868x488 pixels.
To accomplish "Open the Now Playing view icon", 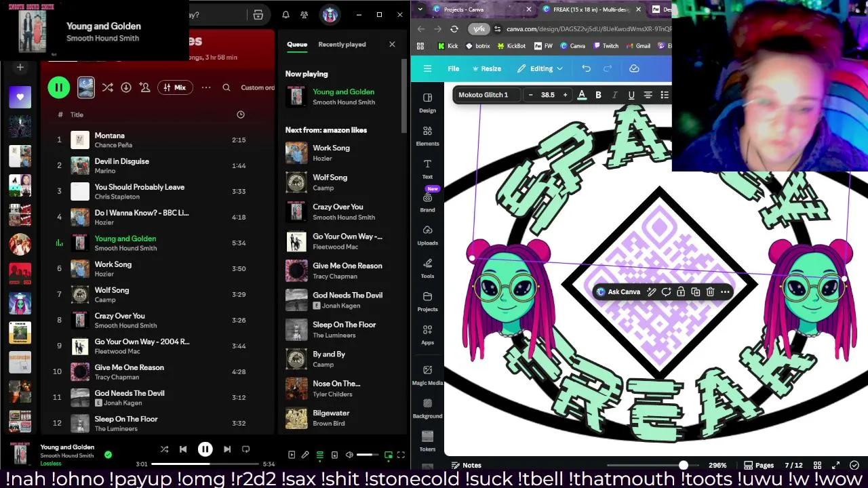I will coord(292,455).
